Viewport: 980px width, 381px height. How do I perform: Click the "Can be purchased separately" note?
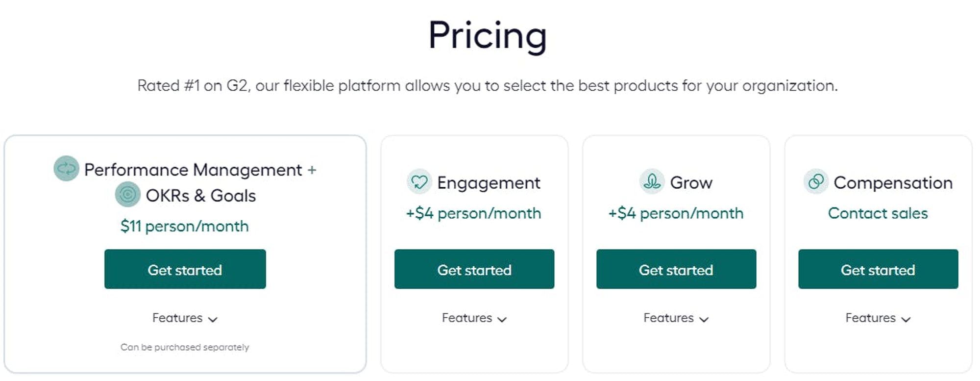(185, 347)
